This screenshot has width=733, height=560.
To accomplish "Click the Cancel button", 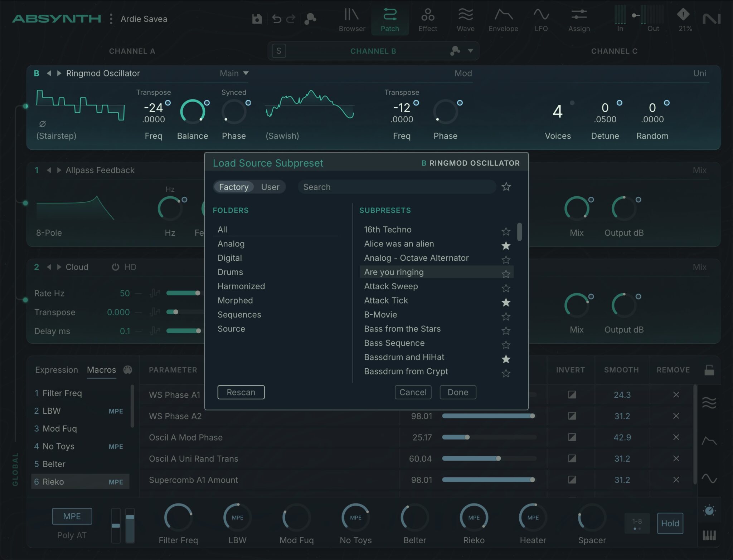I will [x=413, y=392].
